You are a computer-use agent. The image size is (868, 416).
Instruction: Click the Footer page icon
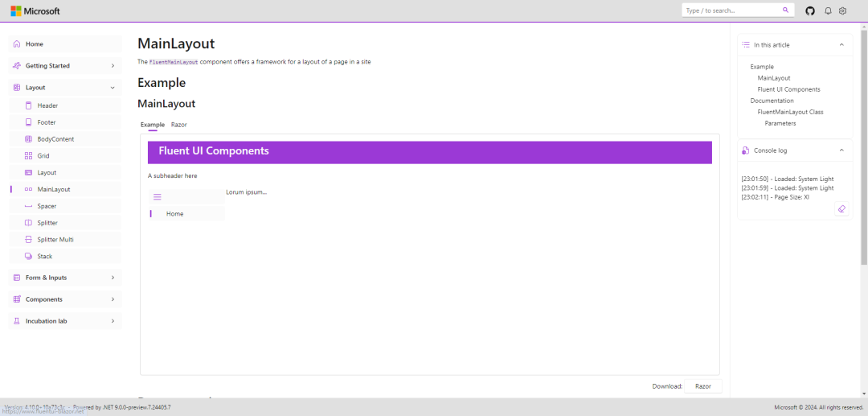pos(29,122)
